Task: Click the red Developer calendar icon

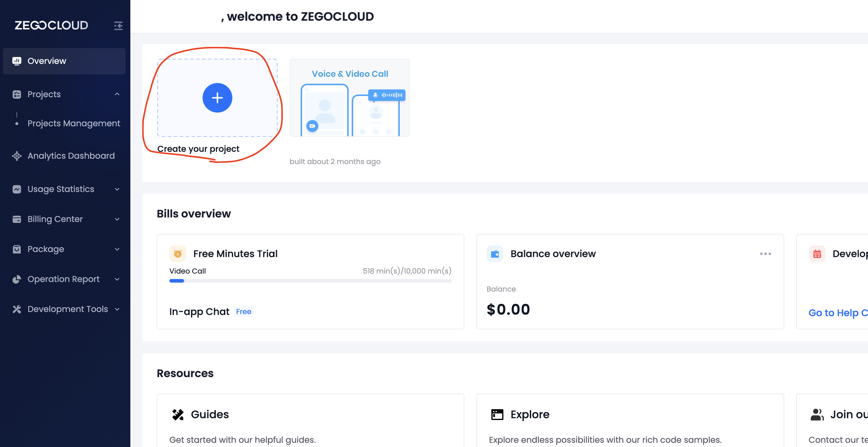Action: [817, 254]
